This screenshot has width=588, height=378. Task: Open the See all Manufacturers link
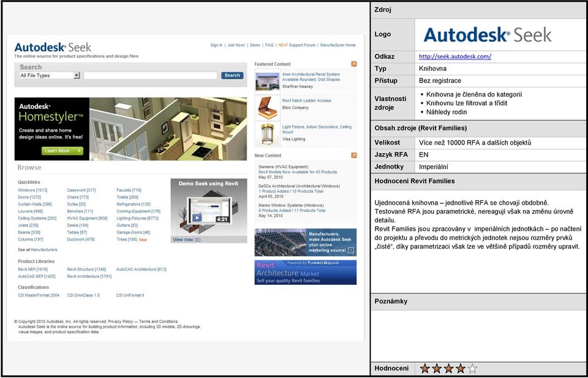(x=37, y=250)
